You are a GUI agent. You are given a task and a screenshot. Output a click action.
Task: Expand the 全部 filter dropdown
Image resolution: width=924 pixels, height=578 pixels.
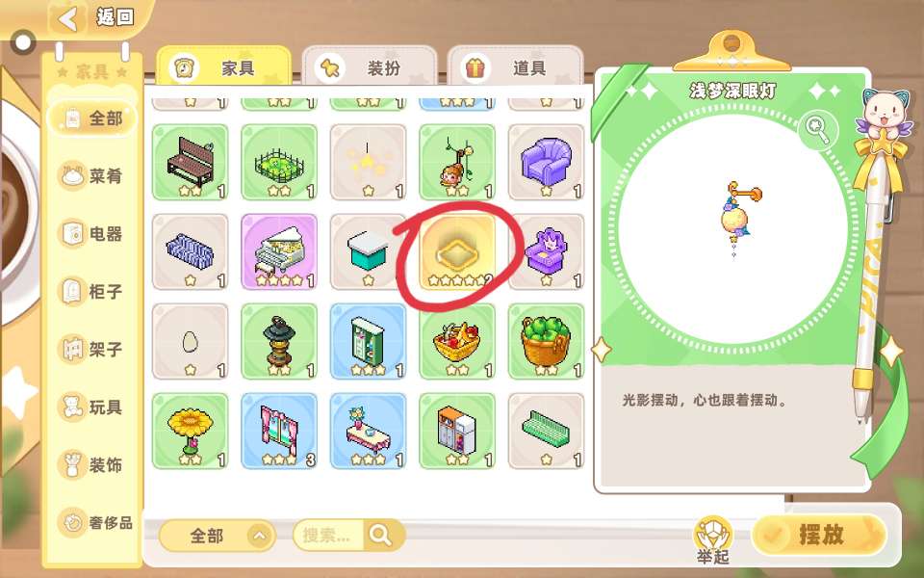pyautogui.click(x=217, y=536)
